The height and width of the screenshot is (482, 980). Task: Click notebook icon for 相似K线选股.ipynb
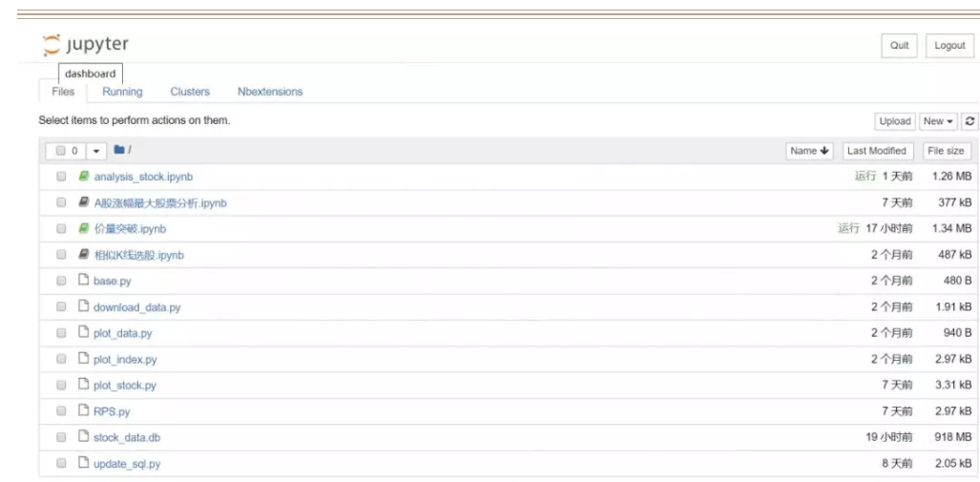tap(83, 255)
